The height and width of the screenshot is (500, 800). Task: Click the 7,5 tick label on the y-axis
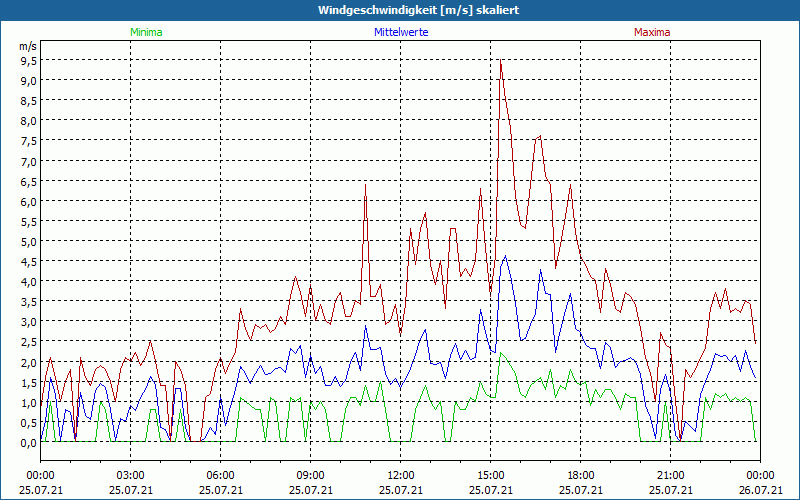tap(28, 141)
